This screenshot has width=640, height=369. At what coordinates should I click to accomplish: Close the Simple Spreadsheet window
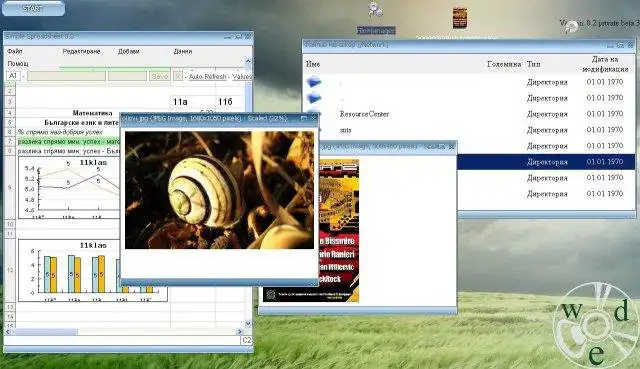pos(248,36)
